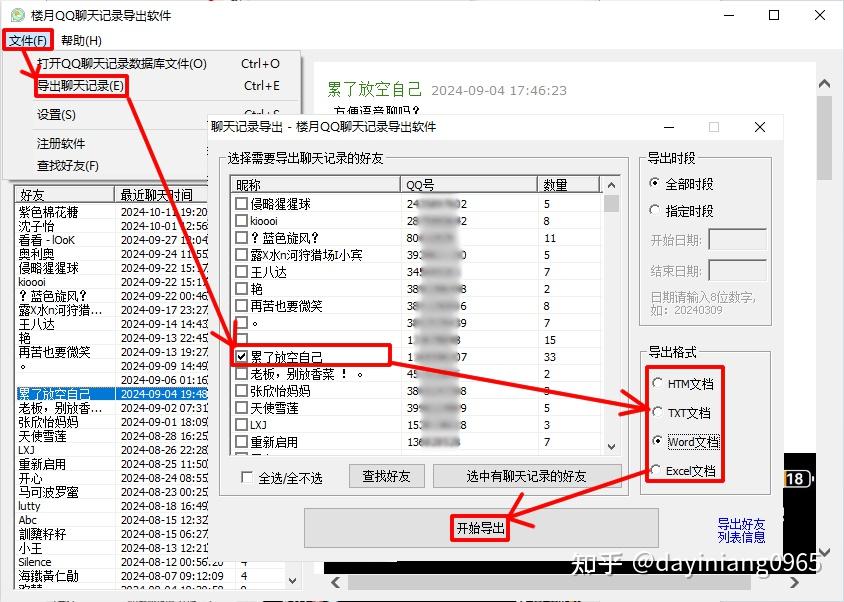
Task: Click chat view scroll-up arrow in main window
Action: [x=824, y=84]
